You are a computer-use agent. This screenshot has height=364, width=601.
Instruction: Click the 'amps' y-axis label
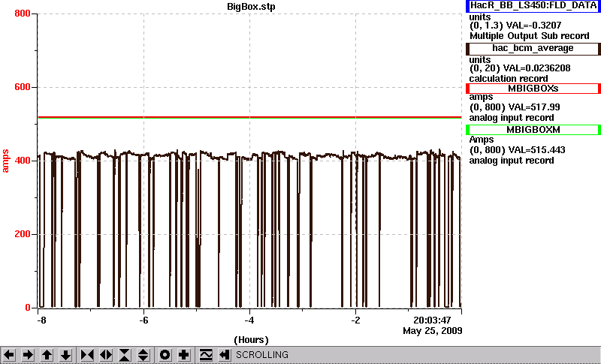[x=5, y=161]
